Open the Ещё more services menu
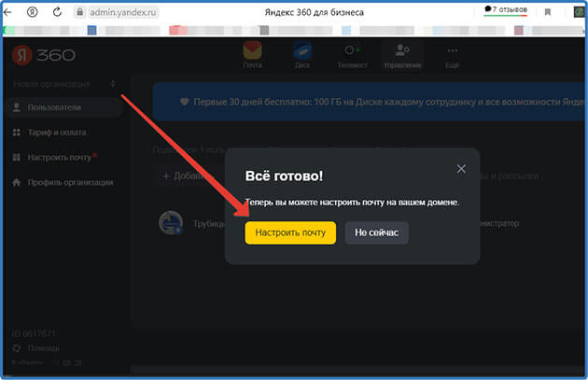This screenshot has height=380, width=588. click(453, 57)
